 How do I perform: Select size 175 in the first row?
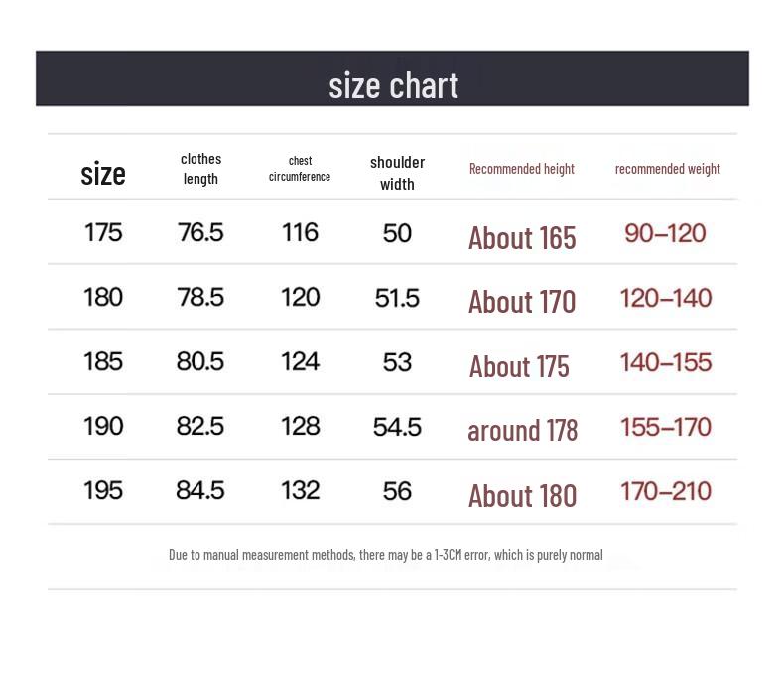pos(103,232)
